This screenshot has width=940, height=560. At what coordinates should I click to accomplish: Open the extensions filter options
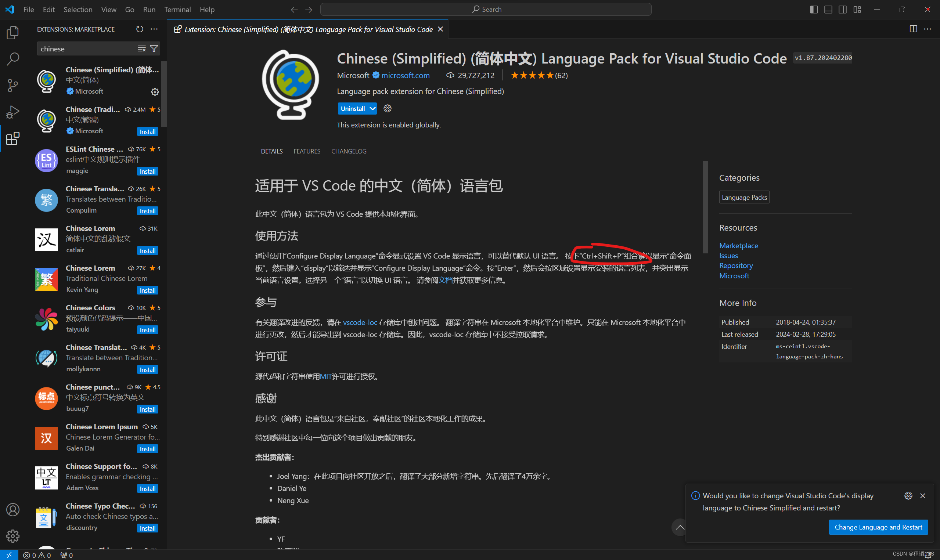point(154,49)
